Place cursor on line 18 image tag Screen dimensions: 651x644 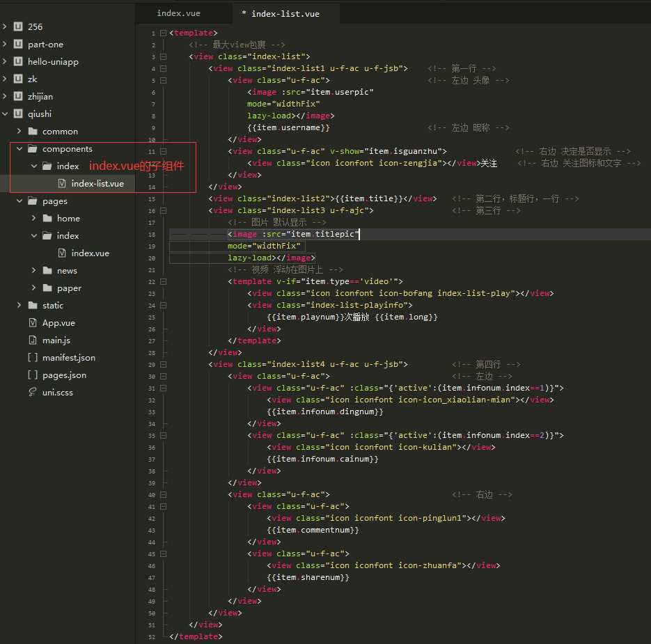[293, 234]
